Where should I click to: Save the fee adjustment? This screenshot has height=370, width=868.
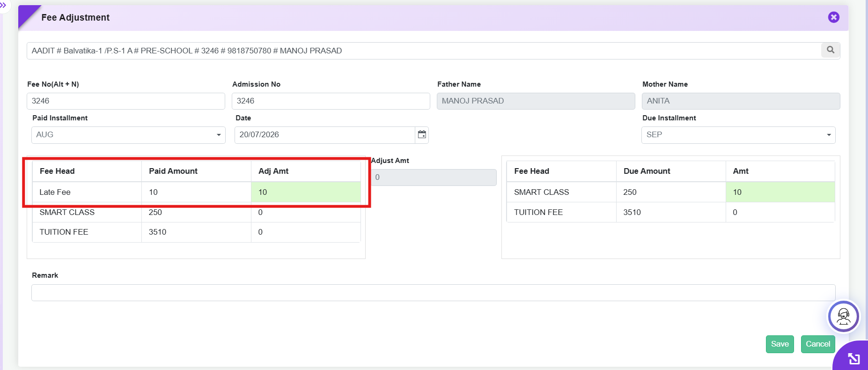point(780,344)
